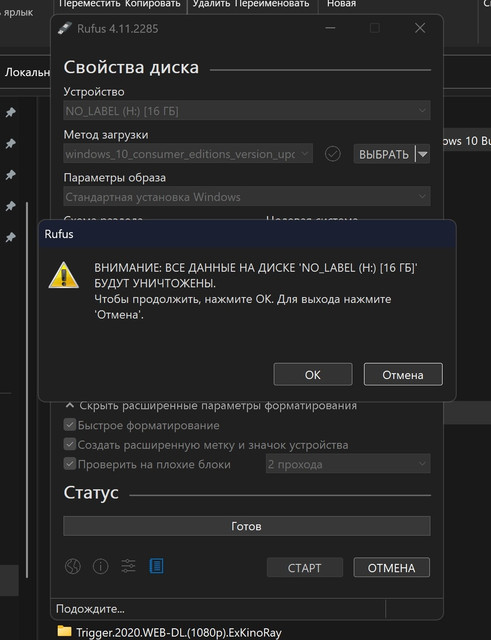
Task: Click the topmost pin icon in Explorer sidebar
Action: tap(11, 112)
